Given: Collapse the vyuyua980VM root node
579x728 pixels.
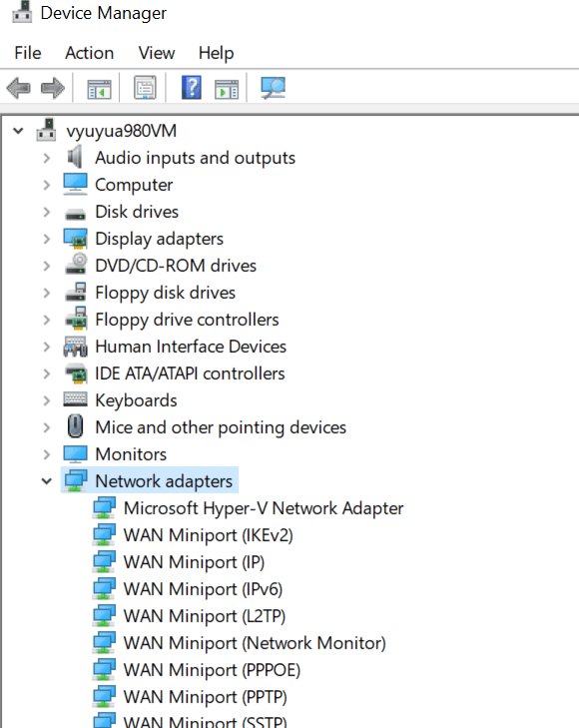Looking at the screenshot, I should point(18,131).
